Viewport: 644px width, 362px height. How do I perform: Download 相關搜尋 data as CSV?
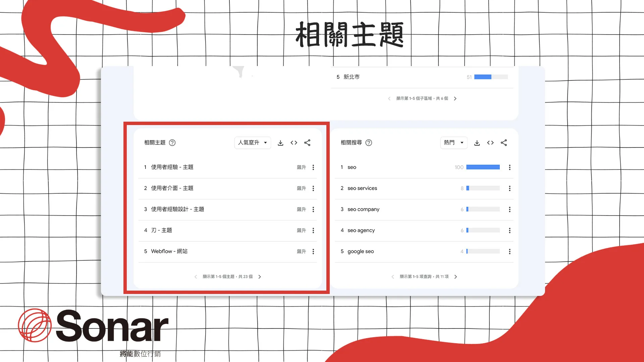point(477,143)
